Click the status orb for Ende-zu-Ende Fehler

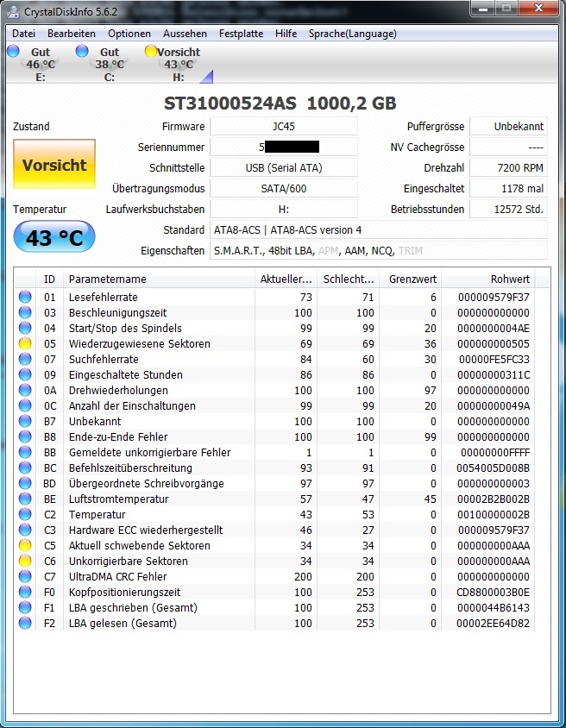(x=25, y=437)
